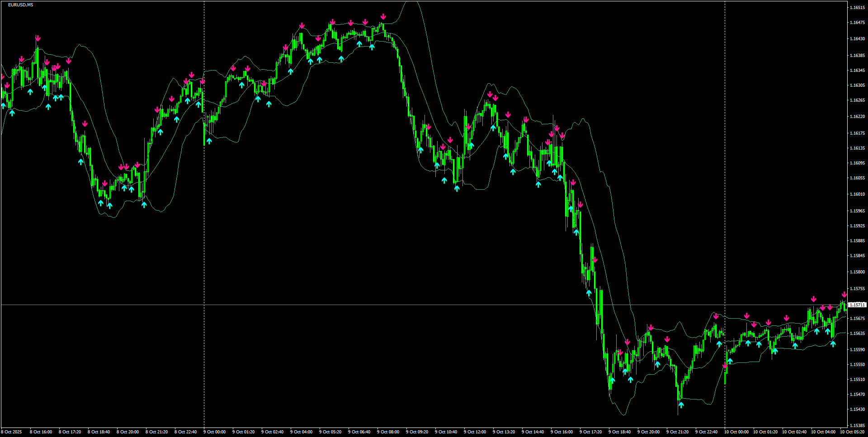The height and width of the screenshot is (437, 868).
Task: Click the 9 Oct 04:00 time label
Action: (301, 432)
